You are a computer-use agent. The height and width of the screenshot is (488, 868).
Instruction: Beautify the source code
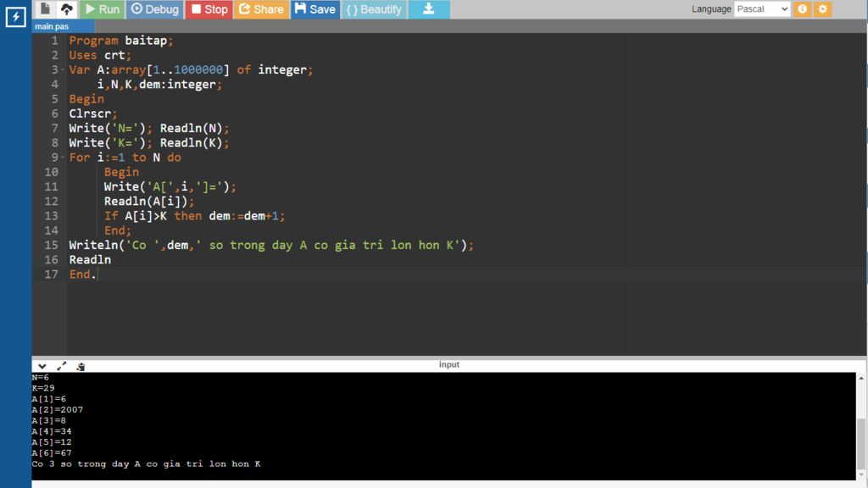point(374,8)
